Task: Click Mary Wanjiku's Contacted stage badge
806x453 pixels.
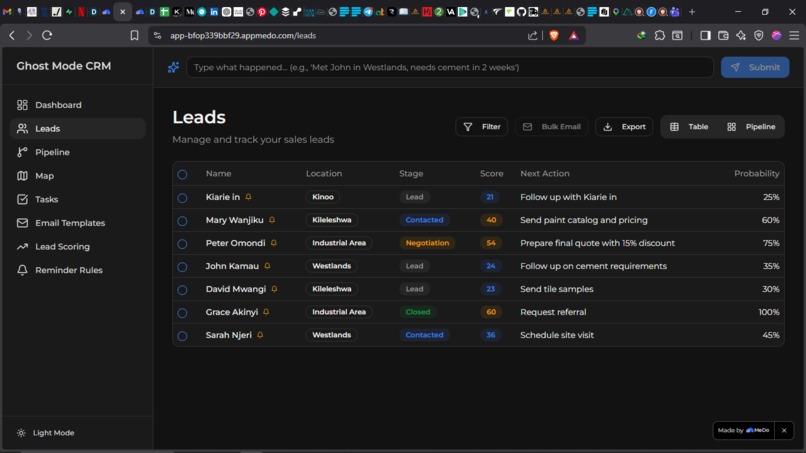Action: (x=424, y=220)
